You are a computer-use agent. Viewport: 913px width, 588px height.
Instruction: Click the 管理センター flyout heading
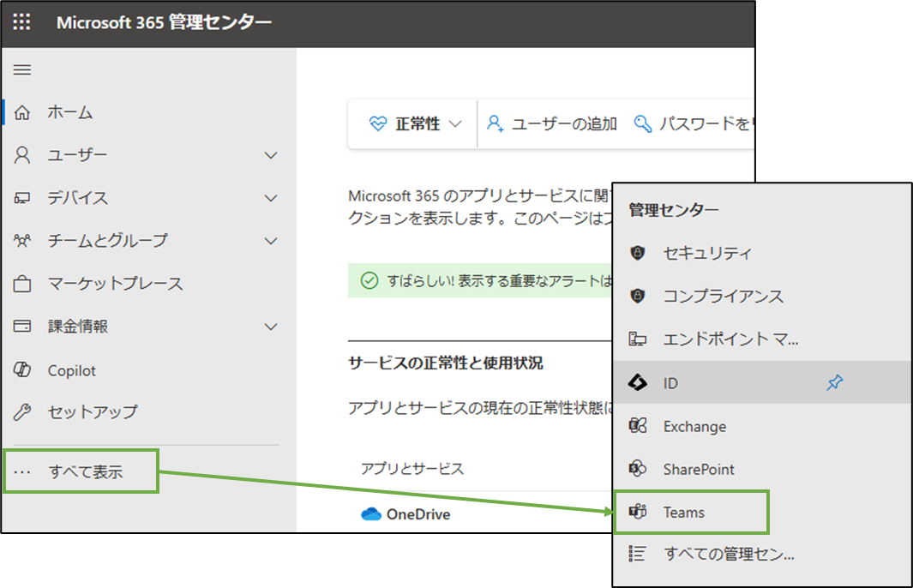(x=674, y=210)
